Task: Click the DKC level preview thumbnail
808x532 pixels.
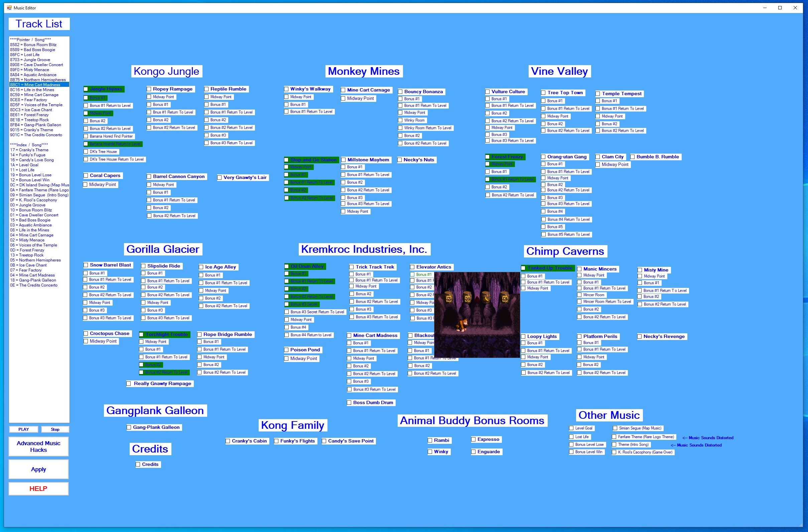Action: coord(477,315)
